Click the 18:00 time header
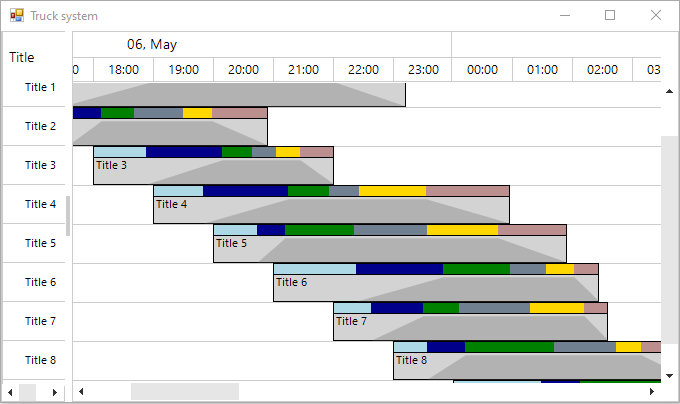680x404 pixels. [x=124, y=70]
